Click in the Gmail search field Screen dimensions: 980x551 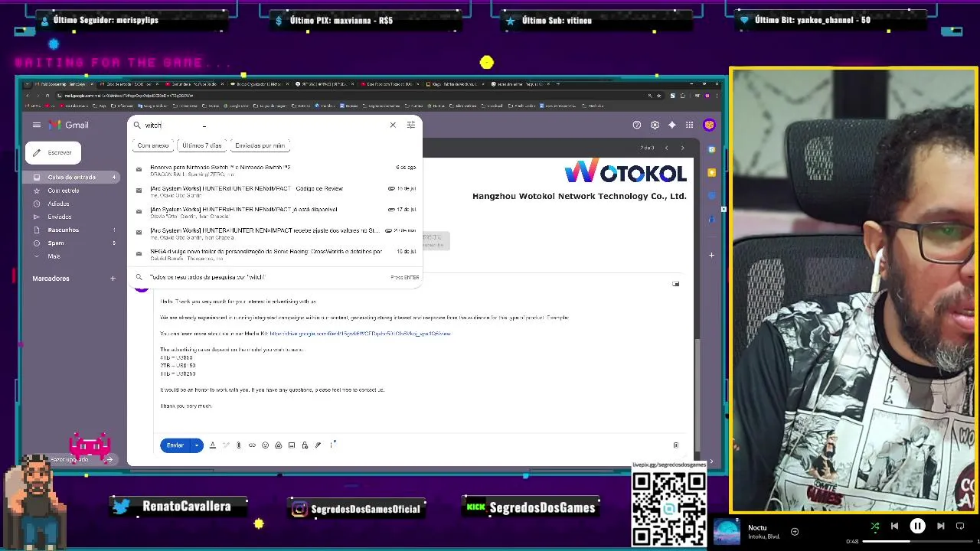point(264,125)
